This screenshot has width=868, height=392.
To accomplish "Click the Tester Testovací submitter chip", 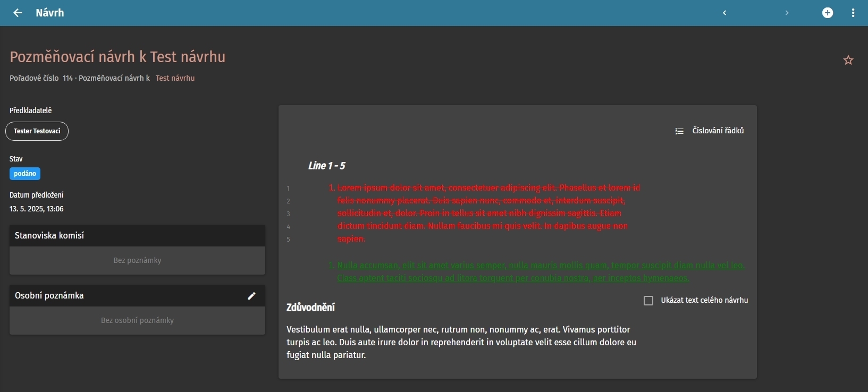I will pyautogui.click(x=37, y=131).
